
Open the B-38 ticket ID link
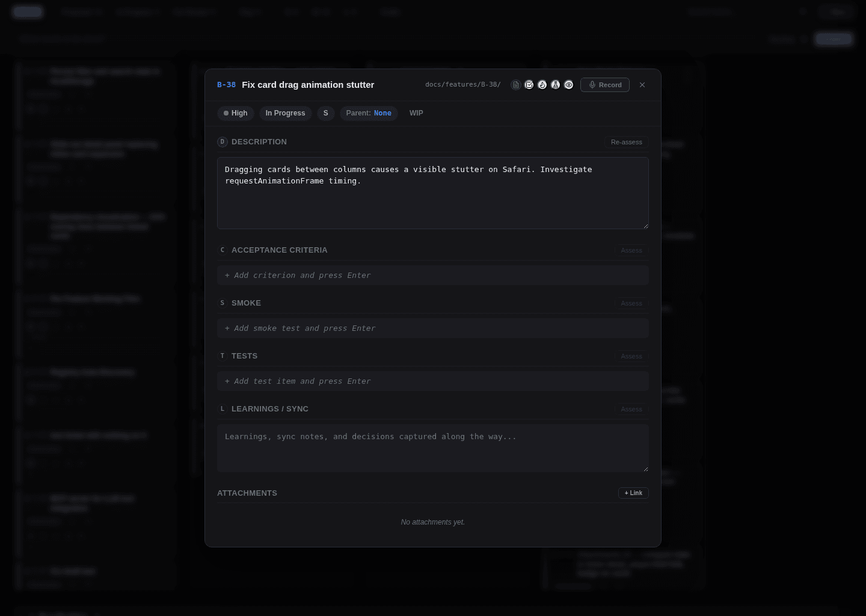[226, 85]
